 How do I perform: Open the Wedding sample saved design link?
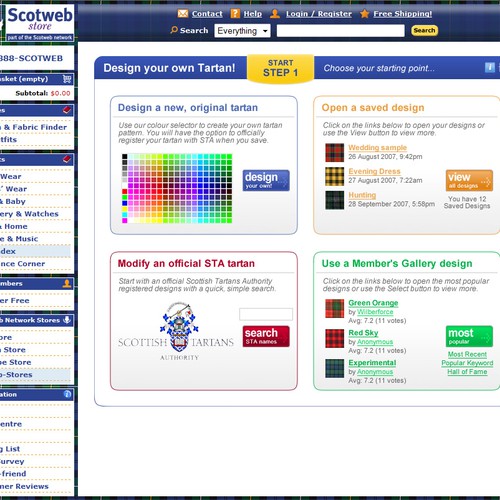pos(377,148)
